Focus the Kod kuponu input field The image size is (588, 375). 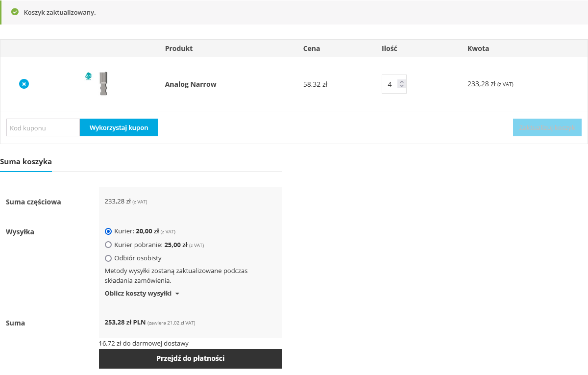(43, 127)
